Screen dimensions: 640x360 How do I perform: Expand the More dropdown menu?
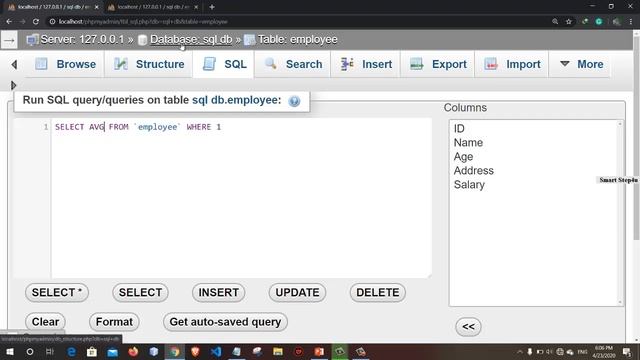(581, 64)
